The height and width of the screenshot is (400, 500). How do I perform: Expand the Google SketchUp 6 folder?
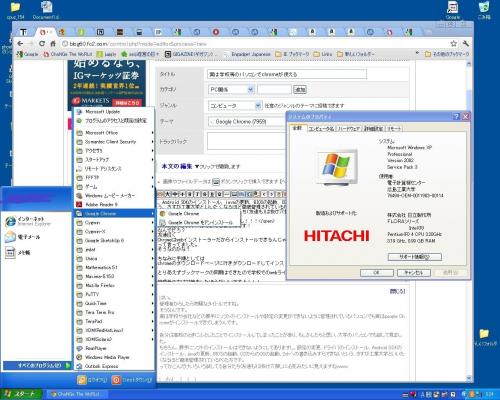click(x=115, y=240)
